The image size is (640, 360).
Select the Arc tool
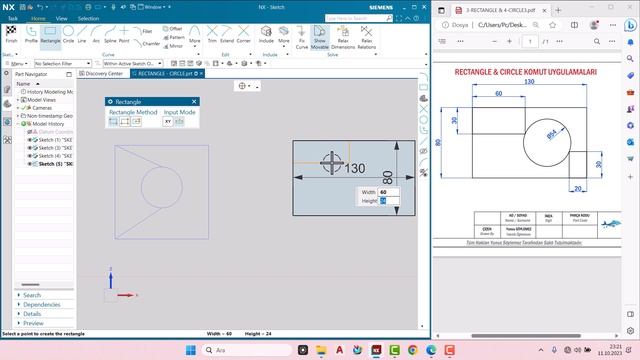[x=96, y=34]
